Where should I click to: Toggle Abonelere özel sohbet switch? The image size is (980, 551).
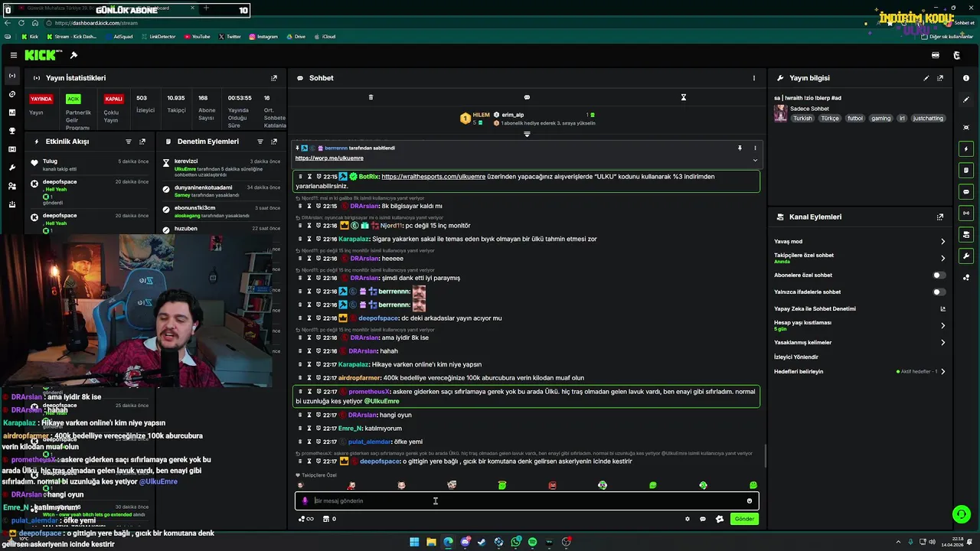pos(939,275)
